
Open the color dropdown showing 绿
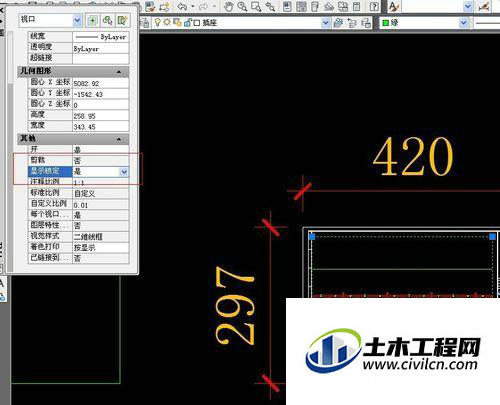[463, 23]
